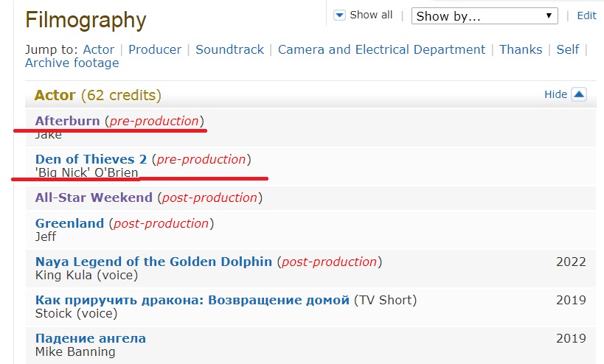
Task: Jump to the Producer section
Action: tap(155, 49)
